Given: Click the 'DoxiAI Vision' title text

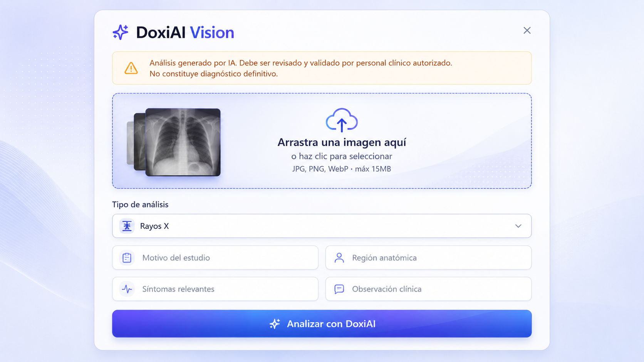Looking at the screenshot, I should pyautogui.click(x=185, y=32).
